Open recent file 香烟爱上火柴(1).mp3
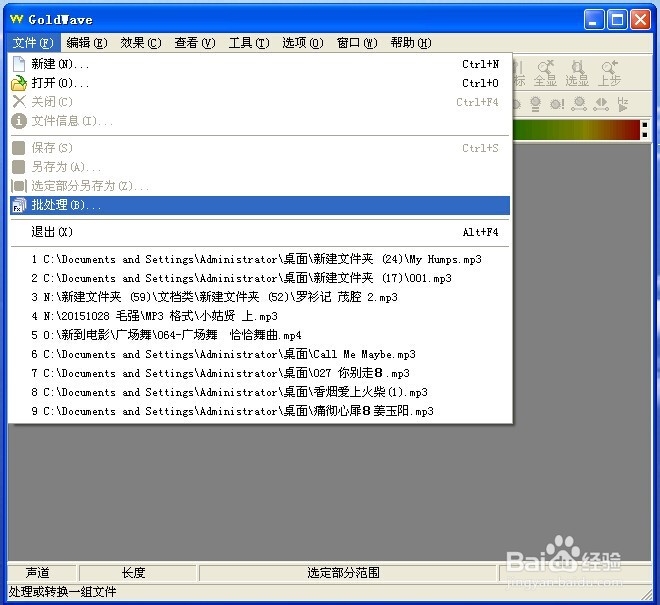This screenshot has height=605, width=660. pyautogui.click(x=260, y=392)
